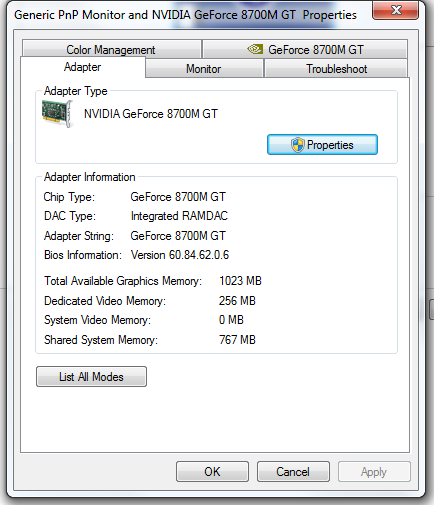
Task: Switch to the Monitor tab
Action: click(204, 69)
